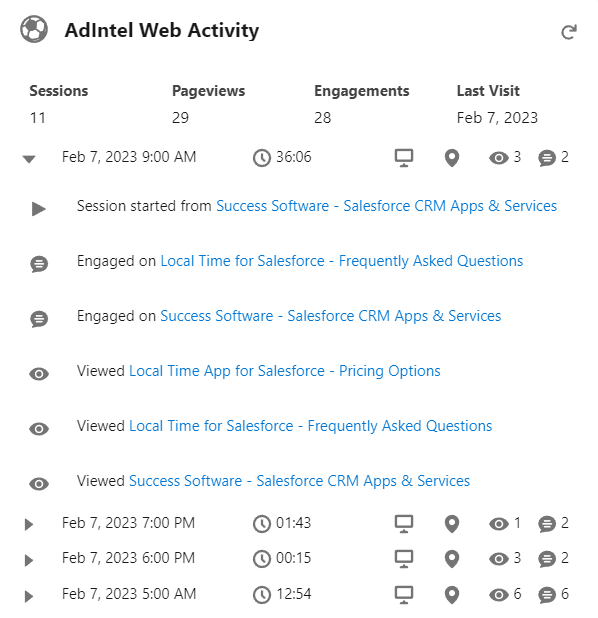The height and width of the screenshot is (618, 598).
Task: Open Engaged on Success Software - Salesforce CRM link
Action: coord(330,316)
